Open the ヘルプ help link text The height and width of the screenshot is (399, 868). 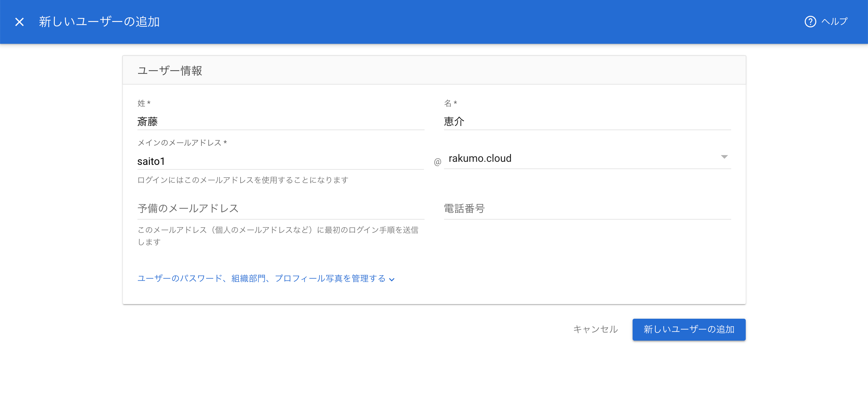[834, 22]
